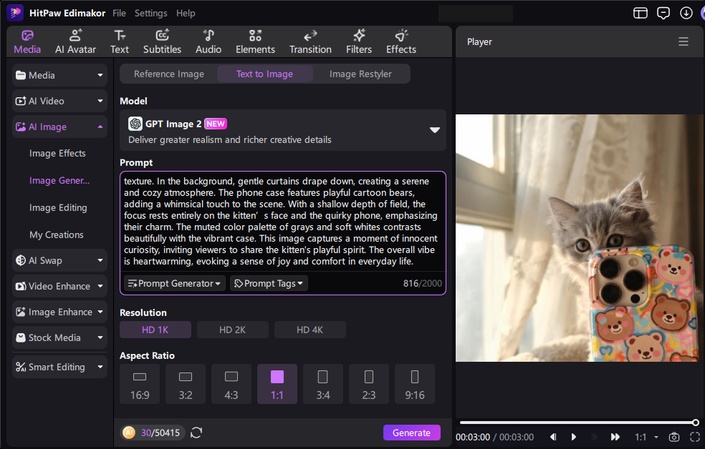Click the HitPaw Edimakor logo icon
This screenshot has height=449, width=705.
tap(15, 13)
